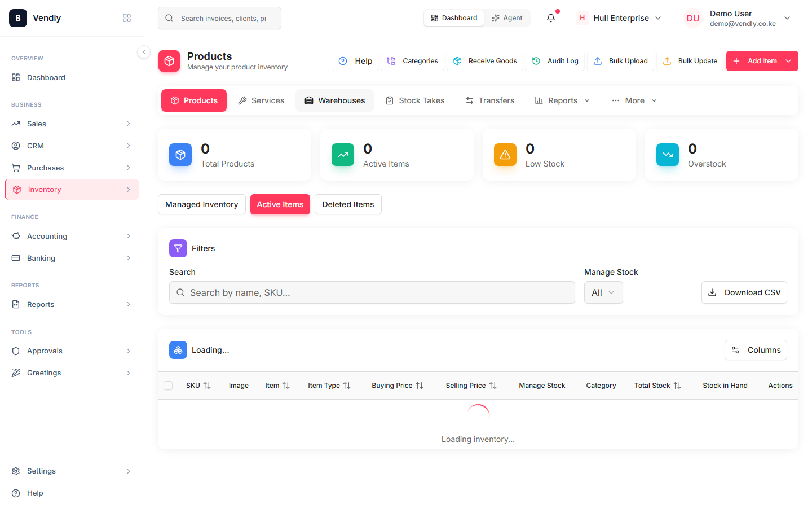The height and width of the screenshot is (508, 812).
Task: Switch to Agent mode toggle
Action: 507,18
